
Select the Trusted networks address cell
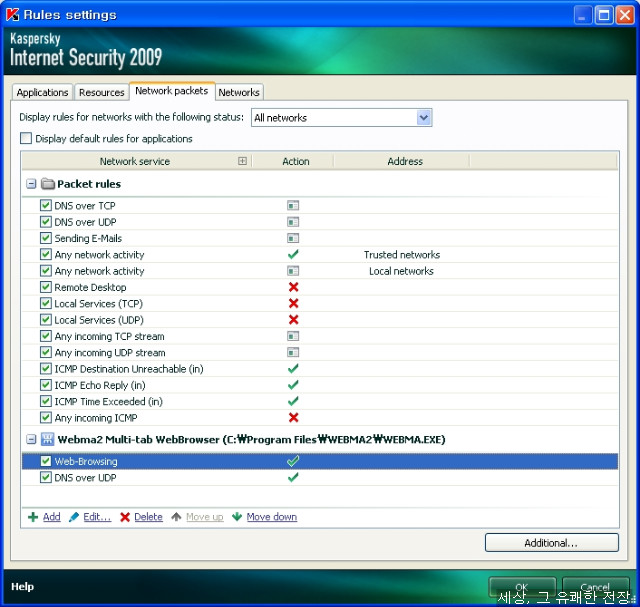(x=402, y=255)
